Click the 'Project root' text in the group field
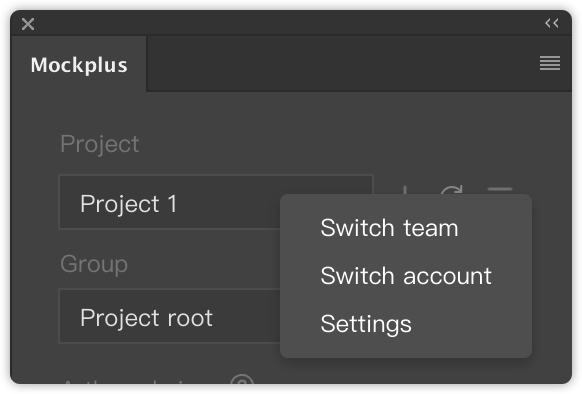Viewport: 582px width, 394px height. [x=146, y=318]
